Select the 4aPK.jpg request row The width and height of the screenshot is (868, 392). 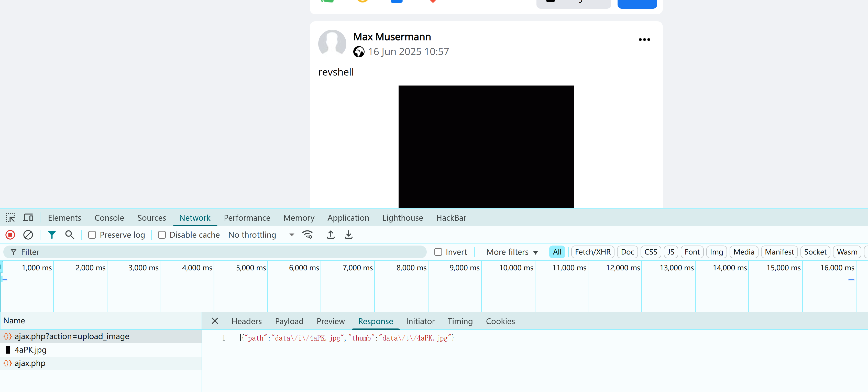click(101, 350)
